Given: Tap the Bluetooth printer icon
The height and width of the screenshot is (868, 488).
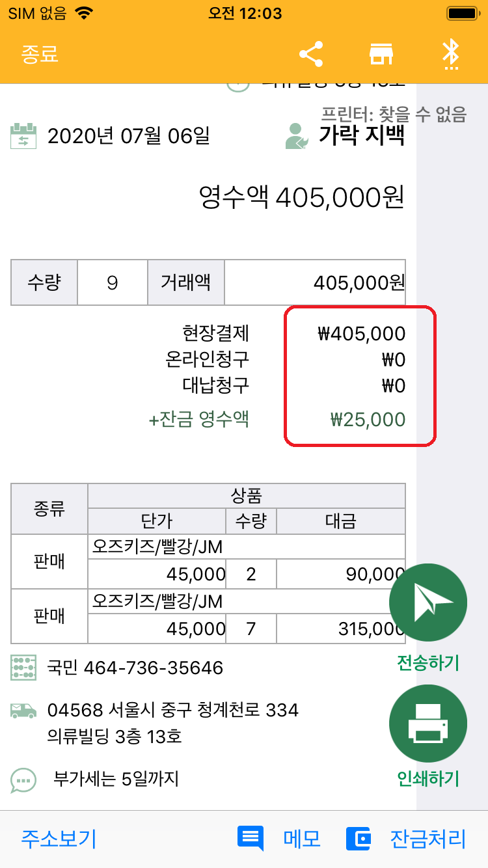Looking at the screenshot, I should [x=450, y=55].
